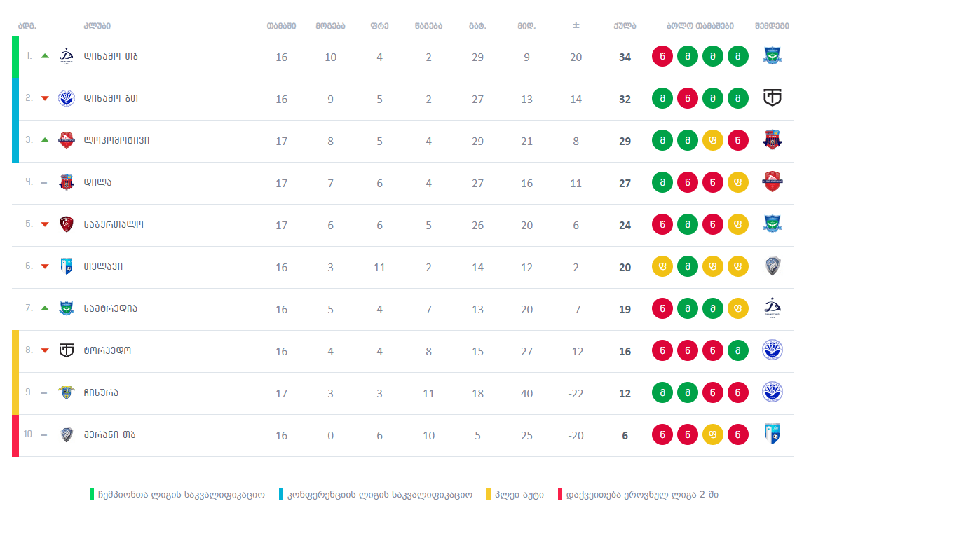Click next-opponent logo in the თელავი row

pyautogui.click(x=773, y=266)
